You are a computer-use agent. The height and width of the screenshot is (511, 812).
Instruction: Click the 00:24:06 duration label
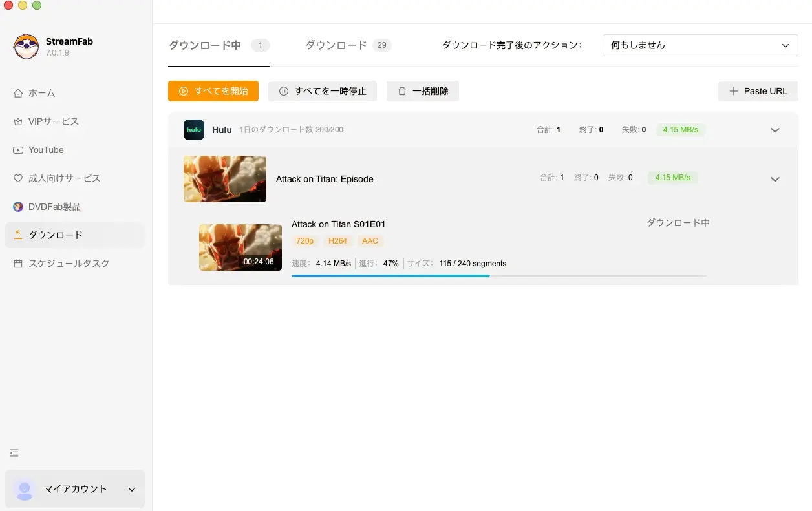click(x=259, y=262)
